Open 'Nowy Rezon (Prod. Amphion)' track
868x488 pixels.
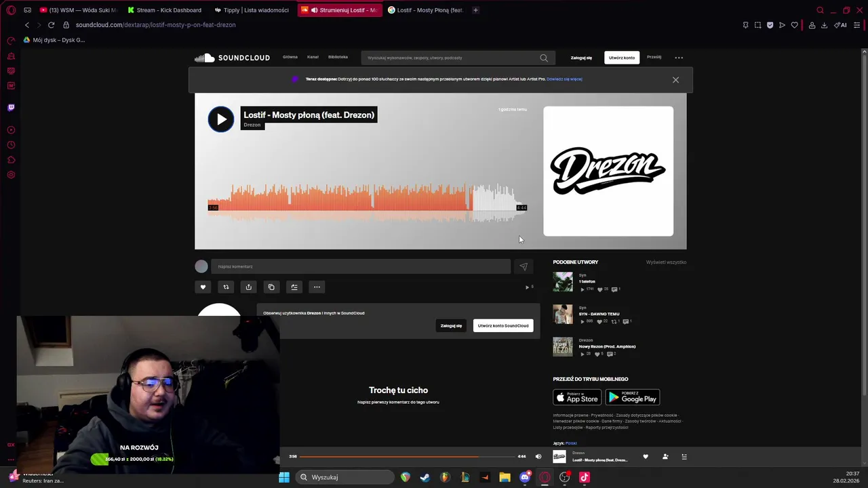coord(607,346)
